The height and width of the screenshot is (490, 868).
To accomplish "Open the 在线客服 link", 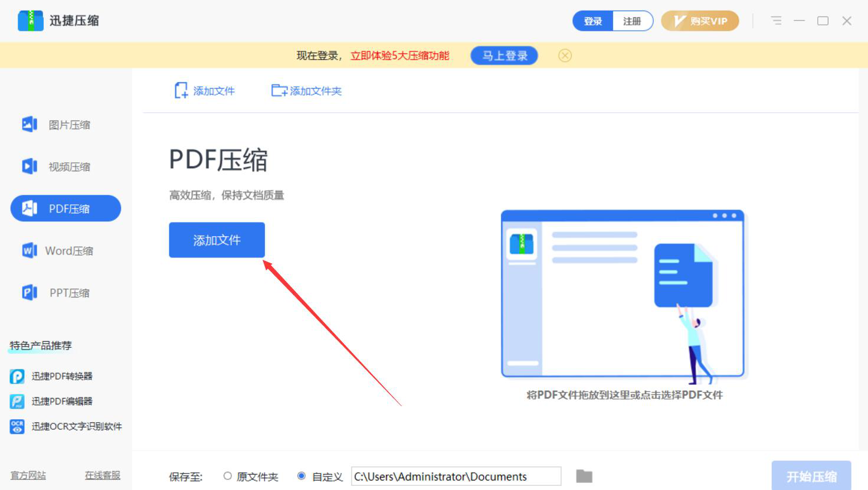I will [x=103, y=475].
